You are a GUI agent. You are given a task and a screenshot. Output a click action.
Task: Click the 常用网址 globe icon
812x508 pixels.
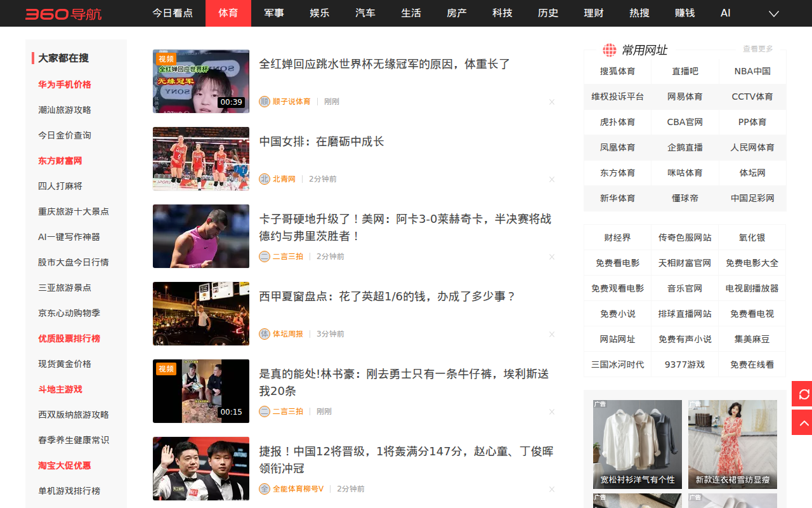click(x=610, y=50)
